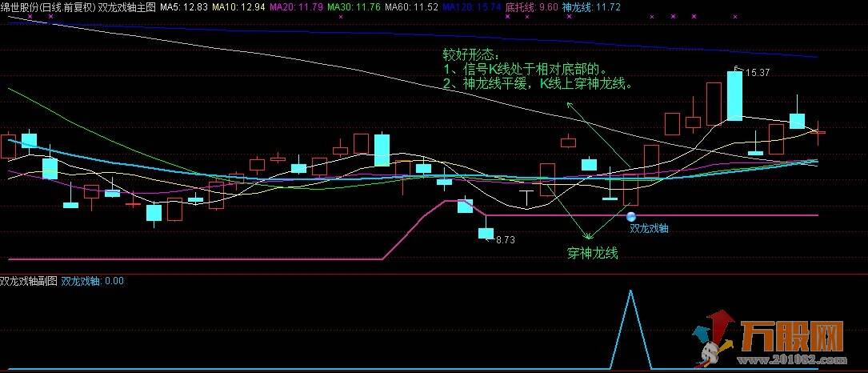Select the MA30: 11.76 label
This screenshot has width=868, height=373.
click(353, 8)
